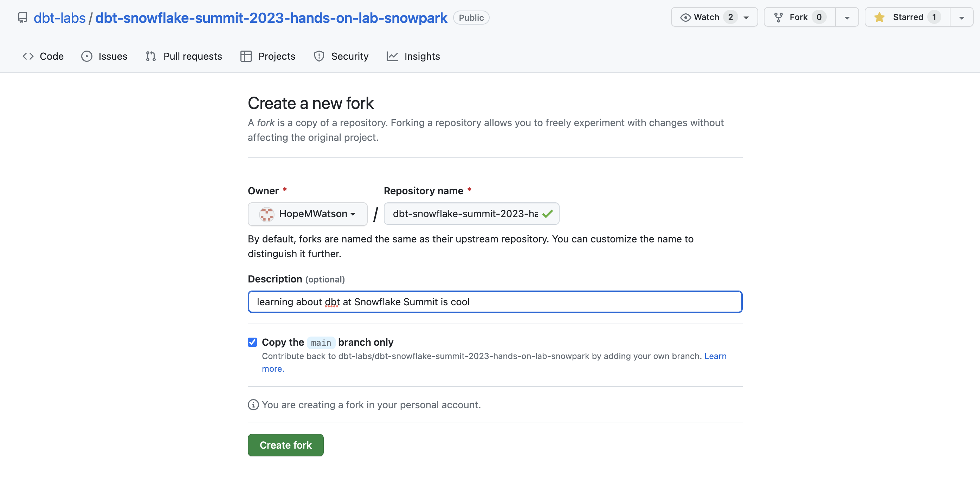Select the Code tab icon

coord(28,56)
